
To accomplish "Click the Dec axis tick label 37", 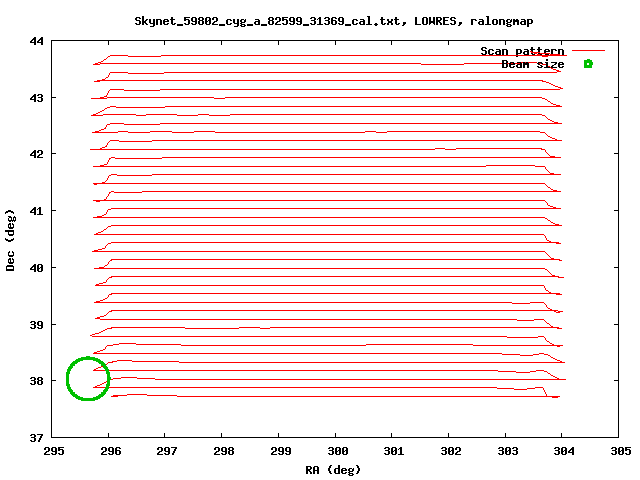I will (36, 438).
